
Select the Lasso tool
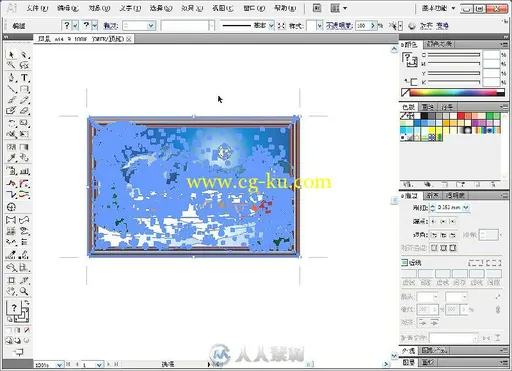(24, 65)
